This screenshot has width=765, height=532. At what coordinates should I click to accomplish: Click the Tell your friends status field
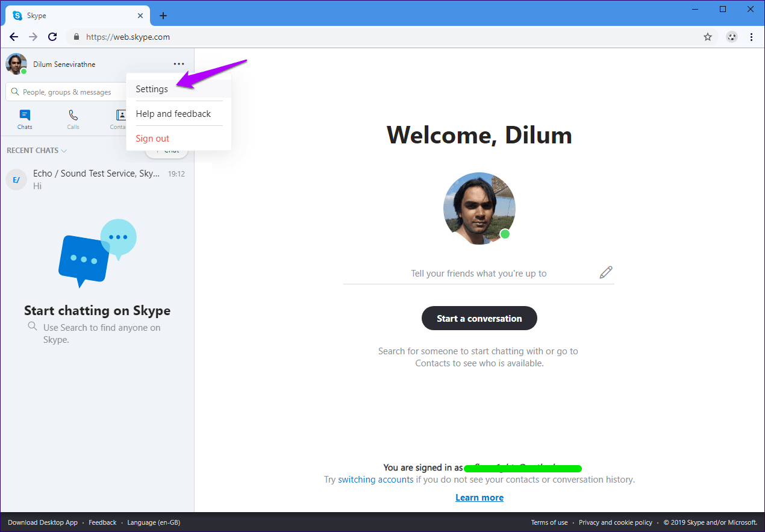click(479, 274)
